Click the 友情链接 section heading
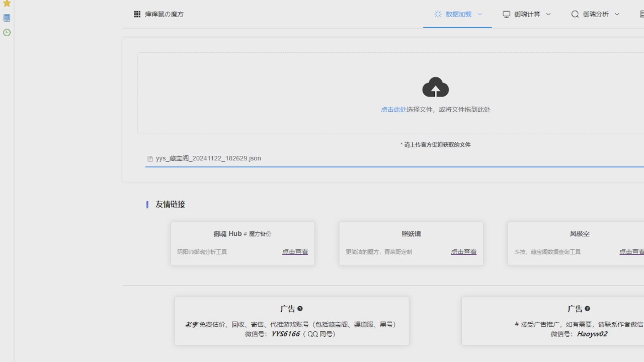The image size is (644, 362). click(170, 205)
